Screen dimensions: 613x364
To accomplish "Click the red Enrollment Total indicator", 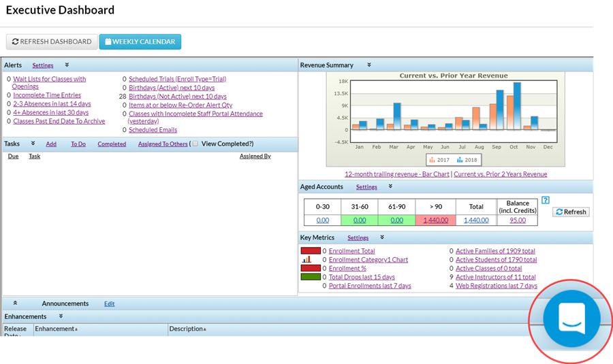I will coord(311,251).
